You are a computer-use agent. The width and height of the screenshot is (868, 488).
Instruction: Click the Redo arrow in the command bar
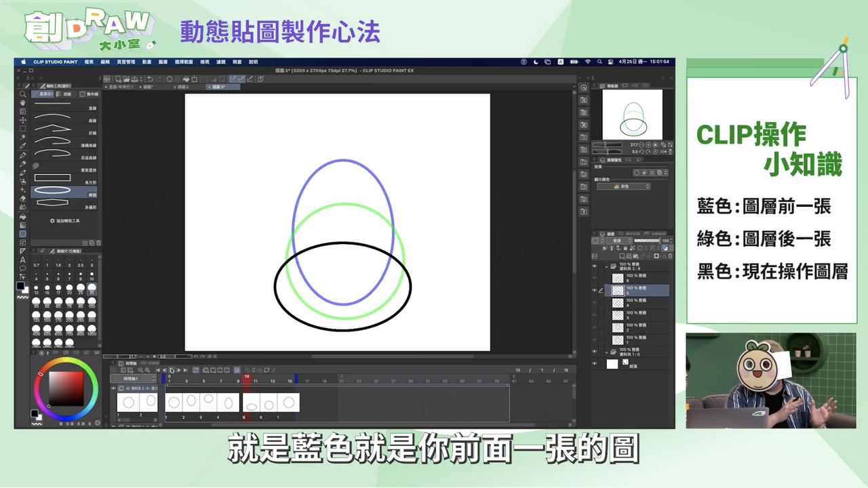pos(159,79)
